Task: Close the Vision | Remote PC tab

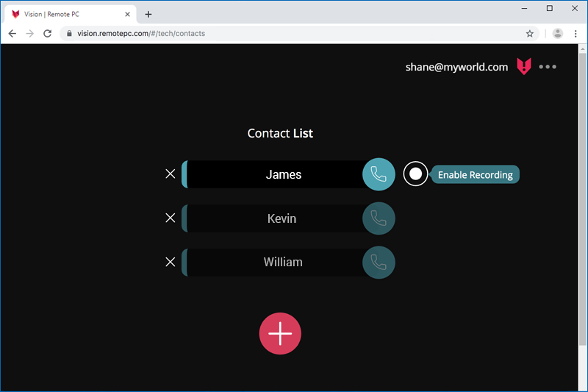Action: (127, 14)
